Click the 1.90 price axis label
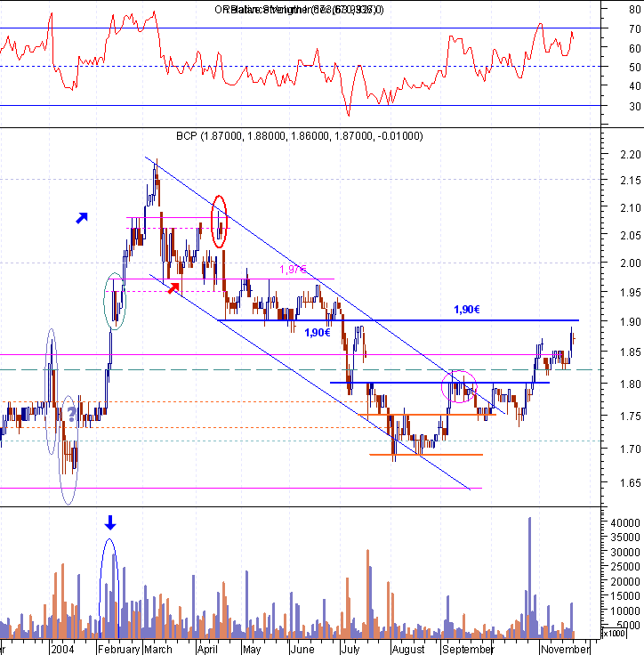This screenshot has height=655, width=644. [x=631, y=321]
